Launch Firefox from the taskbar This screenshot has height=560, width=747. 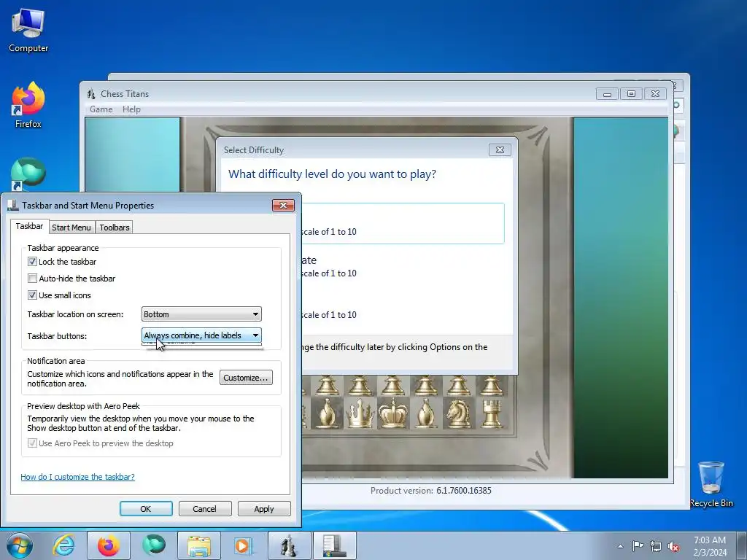pyautogui.click(x=109, y=545)
